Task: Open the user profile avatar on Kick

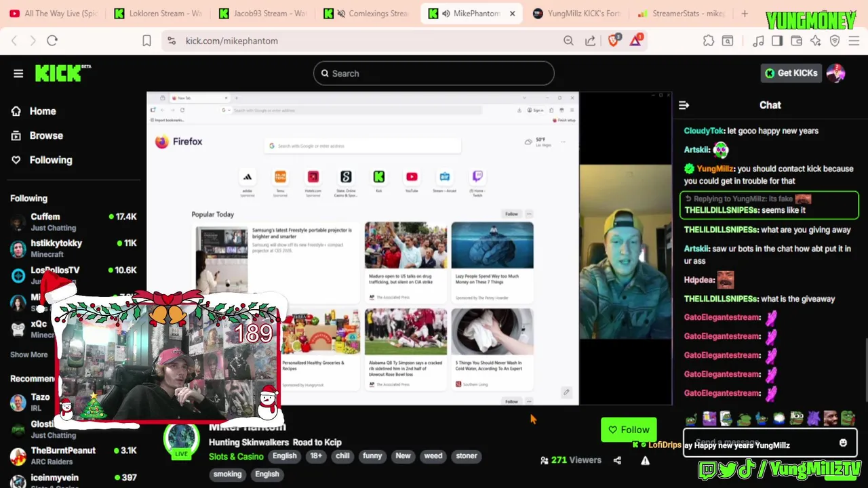Action: [x=835, y=73]
